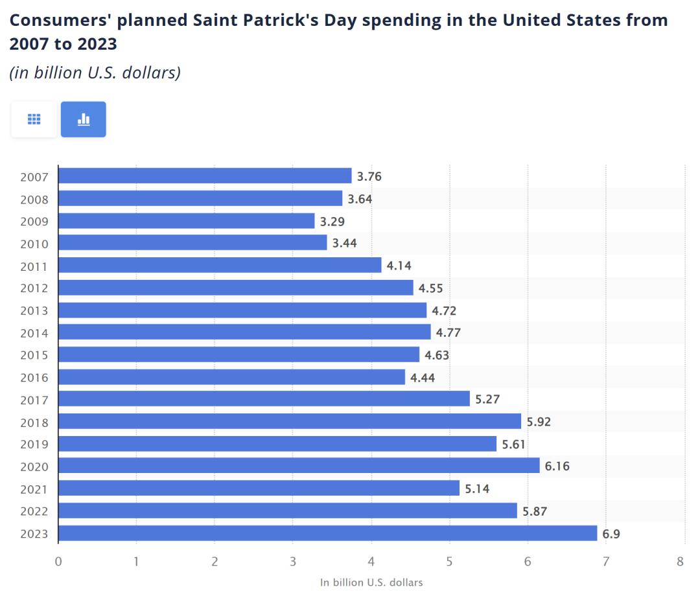Select the 2011 bar at 4.14
The width and height of the screenshot is (700, 600).
[220, 265]
